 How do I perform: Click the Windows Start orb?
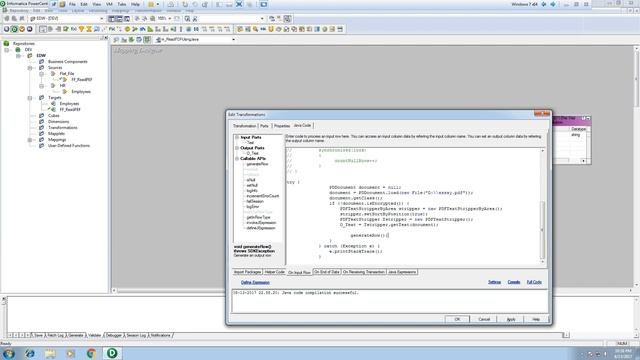pyautogui.click(x=9, y=353)
